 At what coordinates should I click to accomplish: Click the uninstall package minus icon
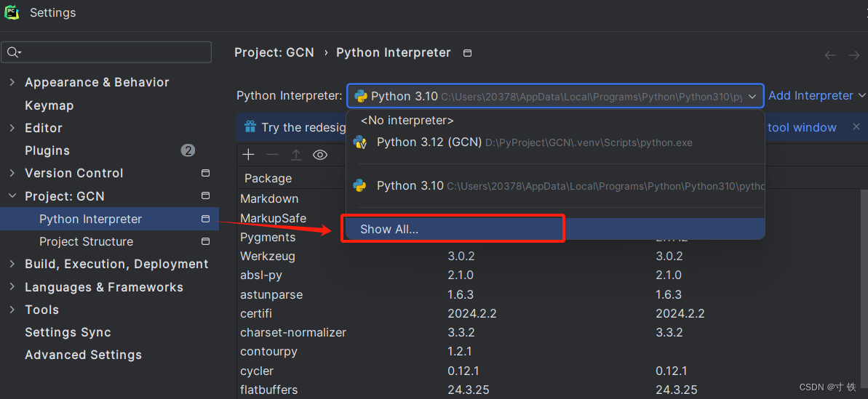(272, 155)
